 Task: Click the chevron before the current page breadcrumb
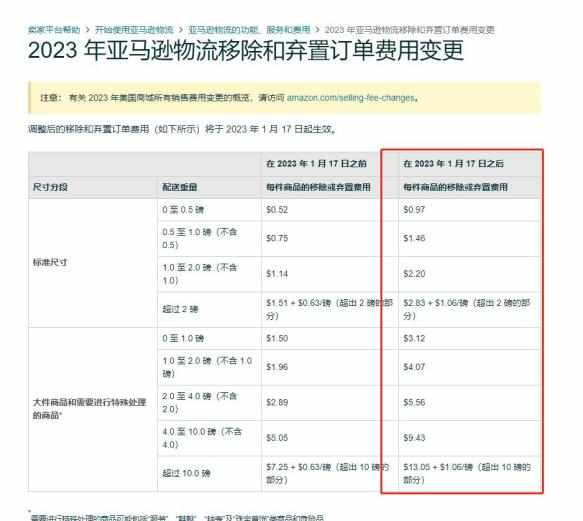pyautogui.click(x=317, y=29)
